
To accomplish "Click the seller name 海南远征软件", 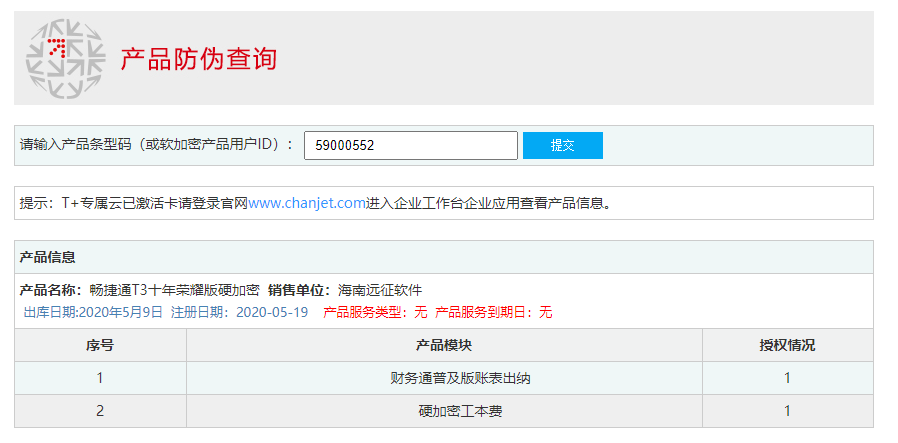I will (x=380, y=290).
